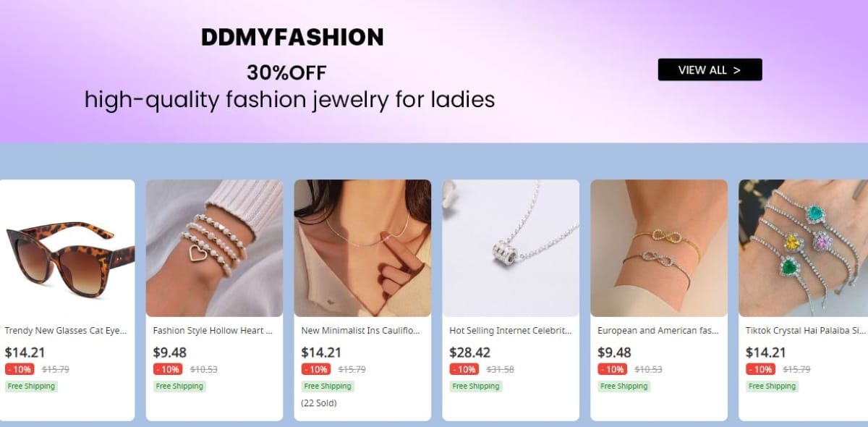
Task: Click the VIEW ALL button
Action: coord(710,69)
